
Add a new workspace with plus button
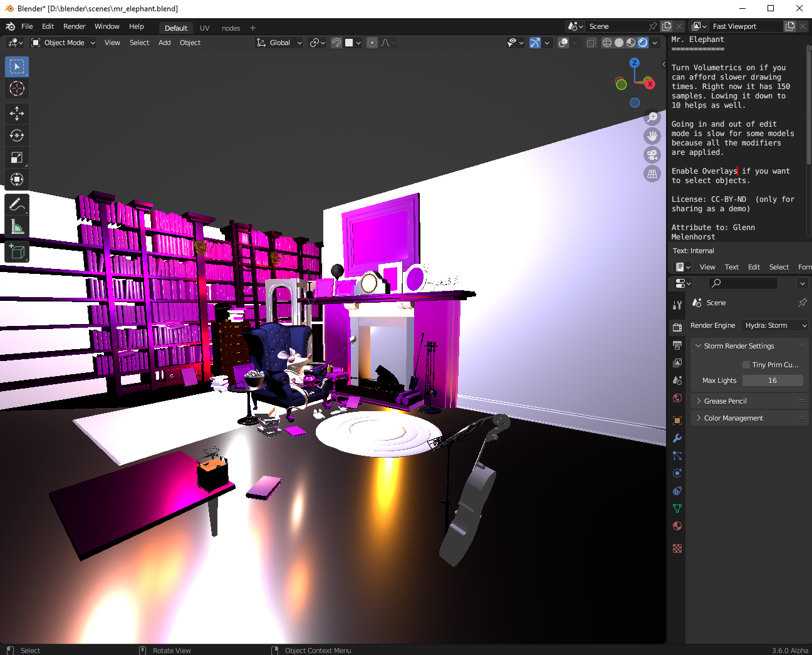252,28
